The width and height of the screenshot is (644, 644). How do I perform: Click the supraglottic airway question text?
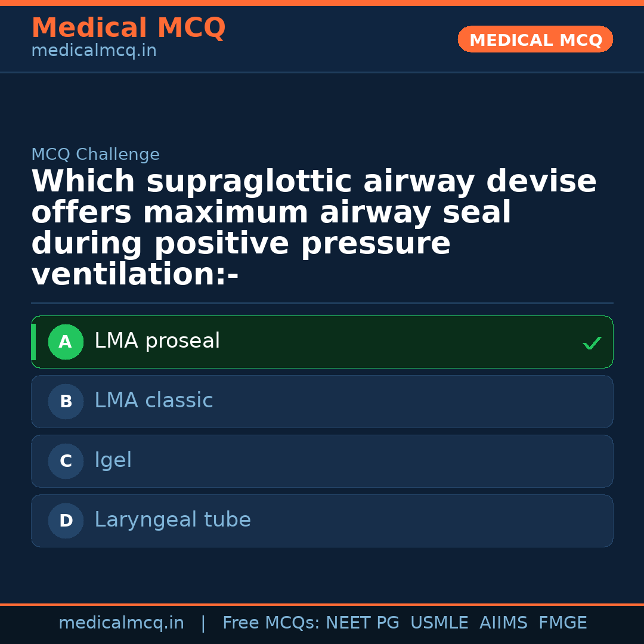tap(314, 228)
